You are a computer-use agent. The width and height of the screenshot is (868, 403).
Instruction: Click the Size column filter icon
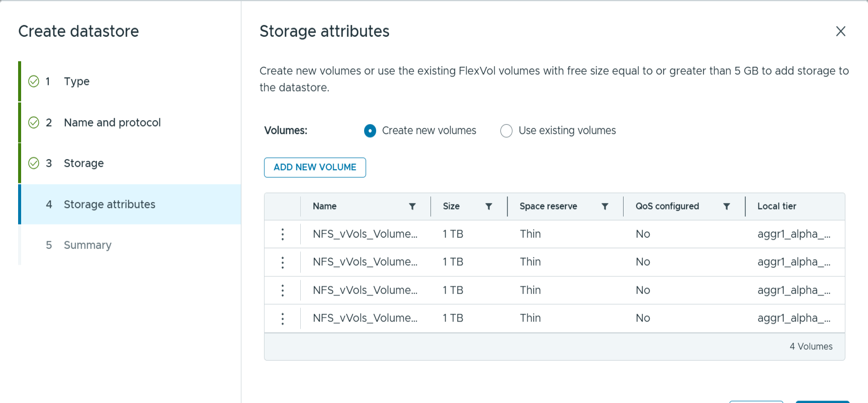click(x=489, y=207)
